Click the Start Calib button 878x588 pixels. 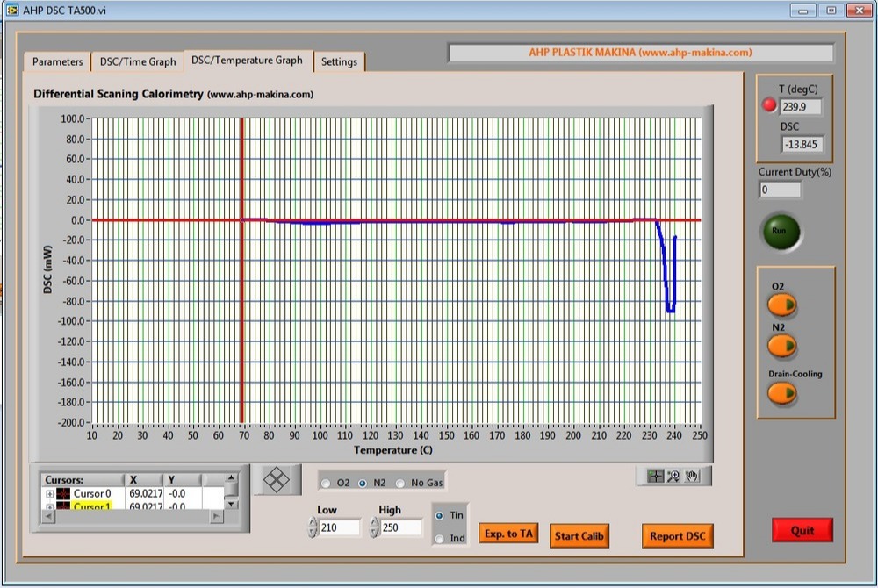tap(579, 536)
